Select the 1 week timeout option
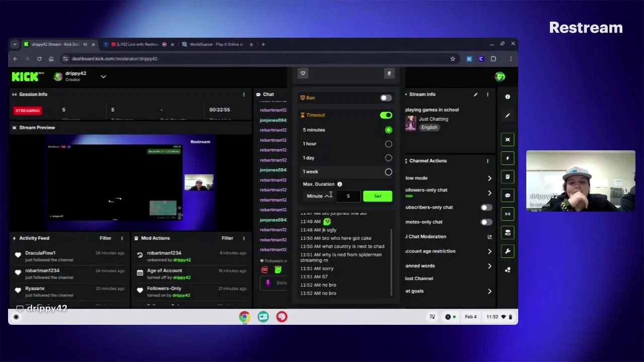 click(388, 172)
